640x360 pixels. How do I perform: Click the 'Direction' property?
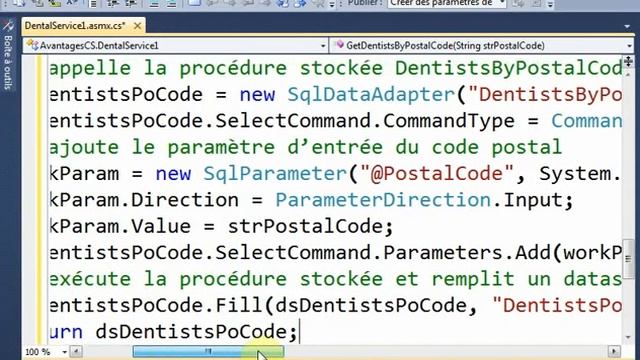(x=184, y=200)
